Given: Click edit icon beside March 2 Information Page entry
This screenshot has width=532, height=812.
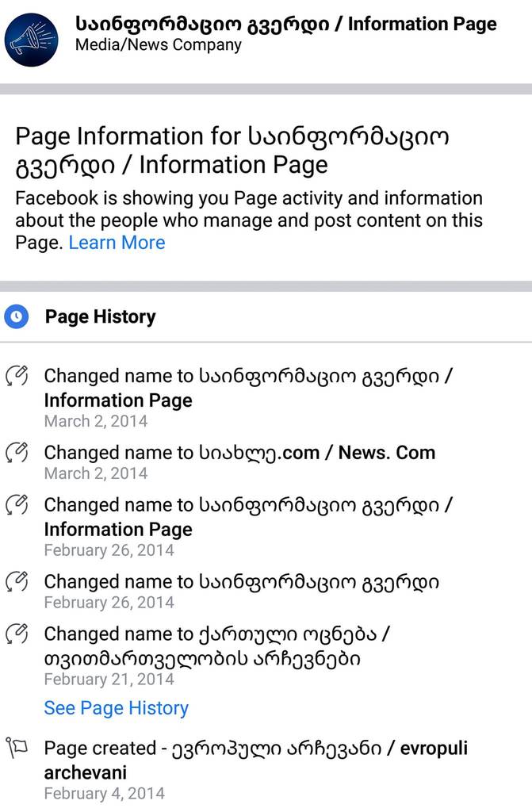Looking at the screenshot, I should pyautogui.click(x=17, y=376).
